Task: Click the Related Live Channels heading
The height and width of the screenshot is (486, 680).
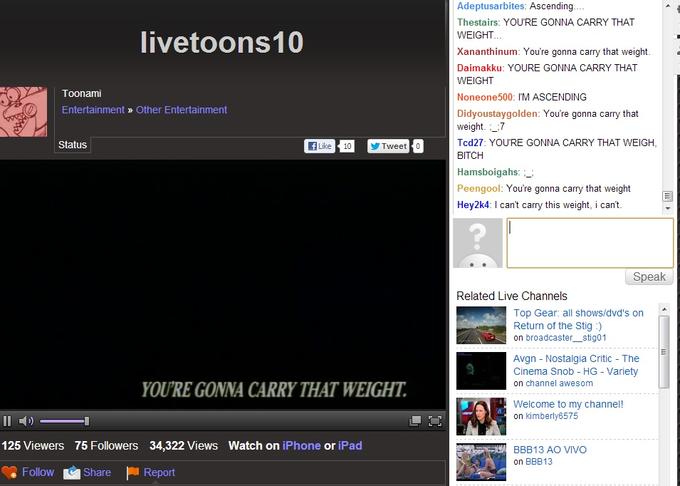Action: coord(512,296)
